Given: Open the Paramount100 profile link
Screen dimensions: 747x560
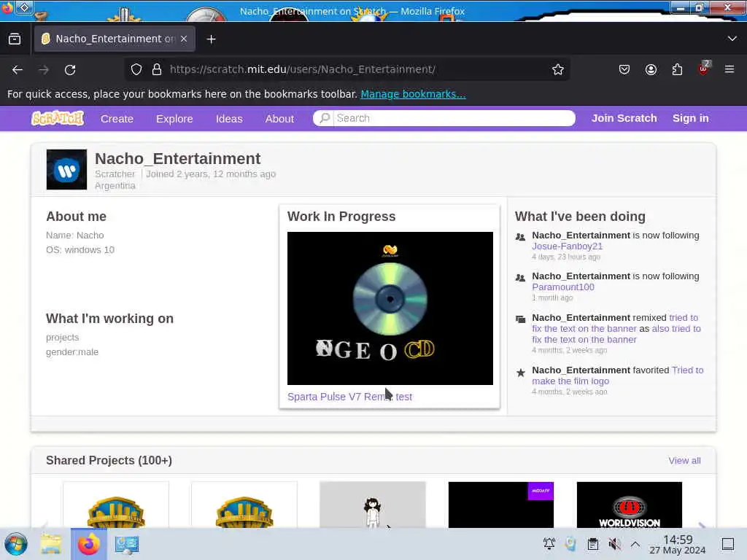Looking at the screenshot, I should pos(563,287).
